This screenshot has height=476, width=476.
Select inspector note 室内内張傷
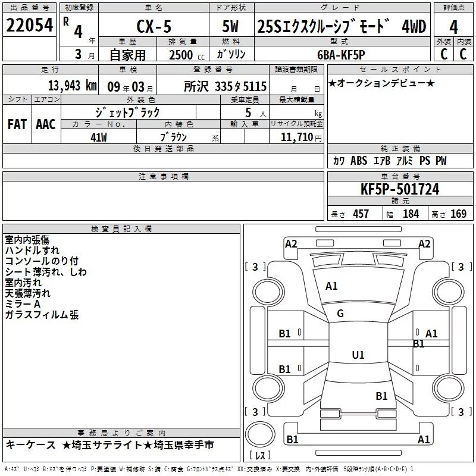[x=27, y=240]
